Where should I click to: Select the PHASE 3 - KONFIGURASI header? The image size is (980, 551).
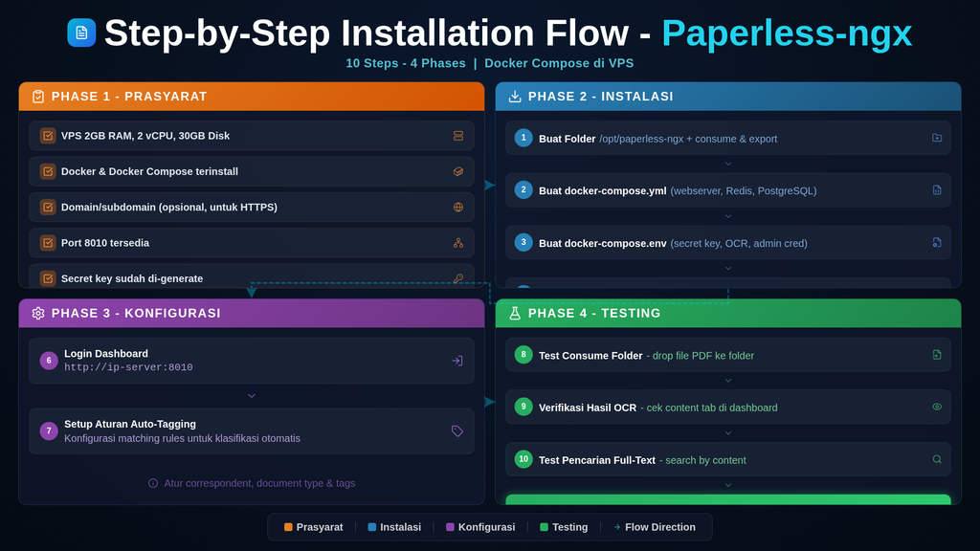pos(252,313)
